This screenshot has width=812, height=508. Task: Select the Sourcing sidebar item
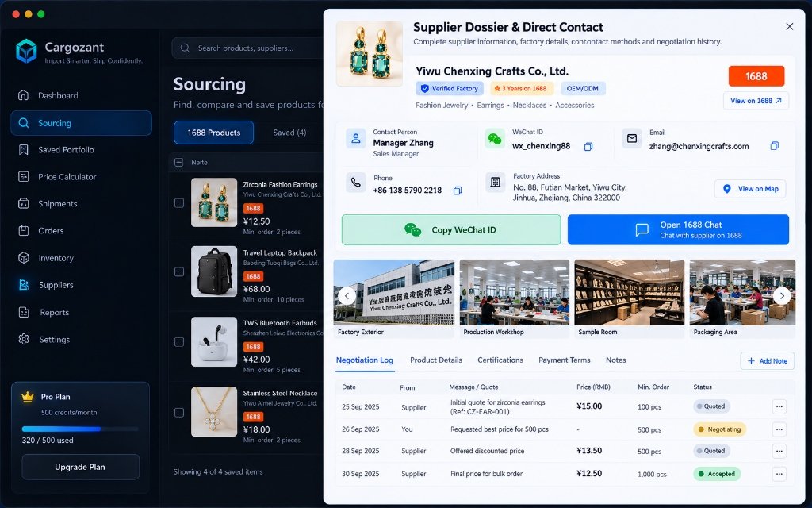[x=82, y=123]
